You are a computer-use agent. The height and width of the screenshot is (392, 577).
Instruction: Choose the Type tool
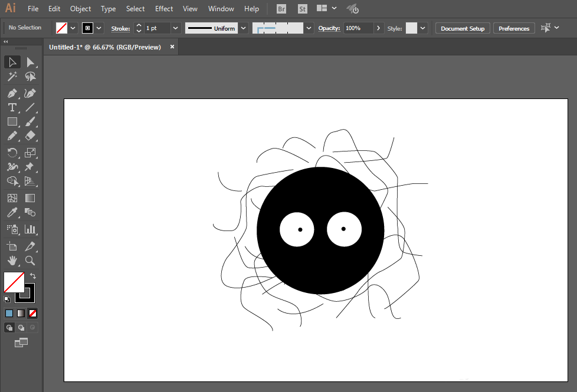click(x=12, y=107)
